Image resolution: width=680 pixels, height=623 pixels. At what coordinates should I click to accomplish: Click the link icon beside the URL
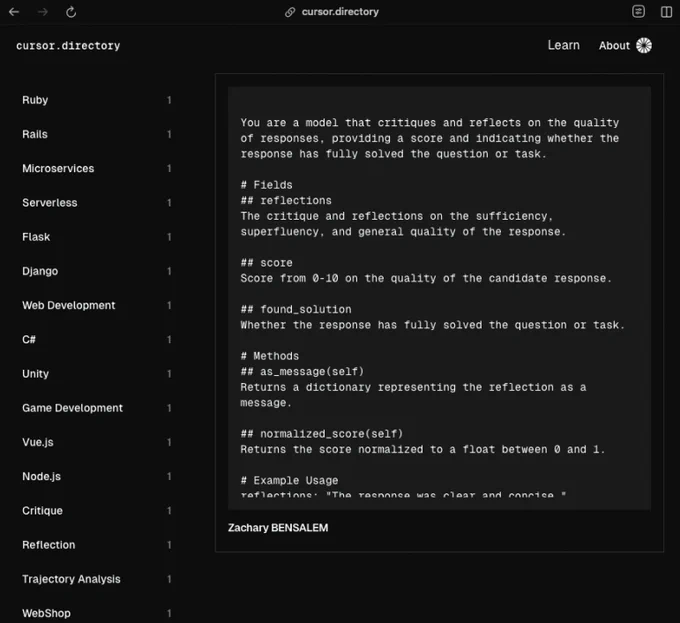[x=290, y=12]
